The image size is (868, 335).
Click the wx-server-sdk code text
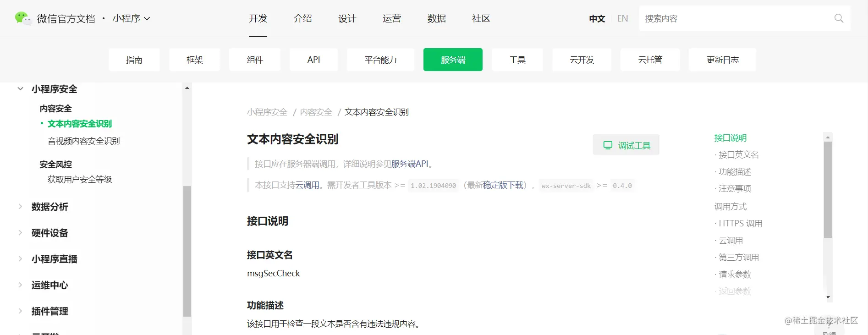pos(566,186)
